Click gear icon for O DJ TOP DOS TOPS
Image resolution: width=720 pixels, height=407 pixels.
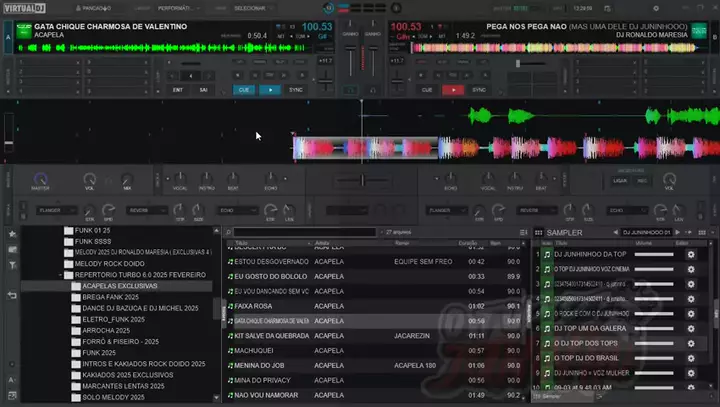[690, 342]
